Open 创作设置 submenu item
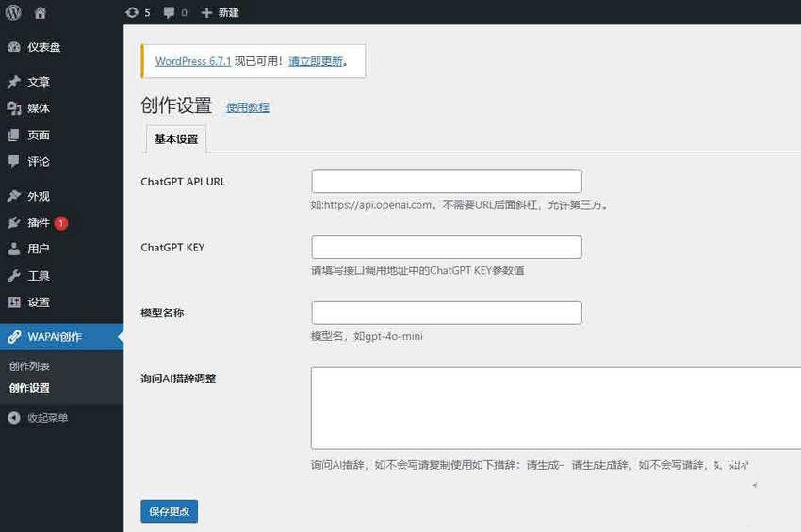 29,388
